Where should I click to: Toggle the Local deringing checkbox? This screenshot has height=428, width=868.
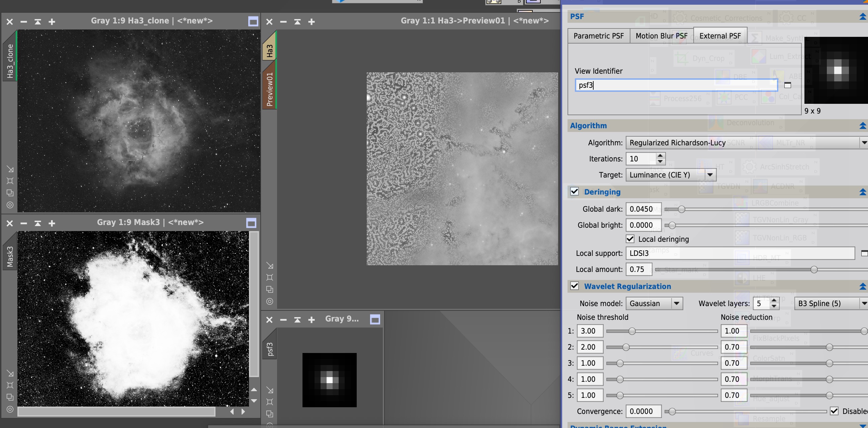(630, 239)
